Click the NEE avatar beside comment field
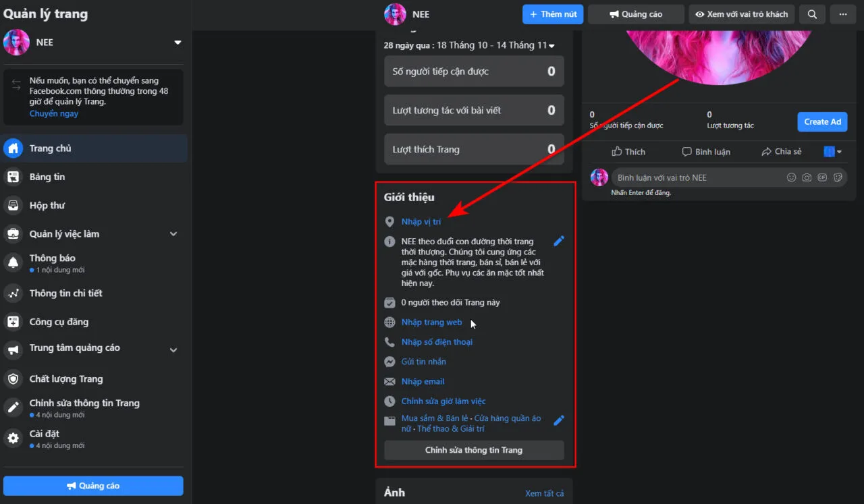Viewport: 864px width, 504px height. tap(599, 177)
